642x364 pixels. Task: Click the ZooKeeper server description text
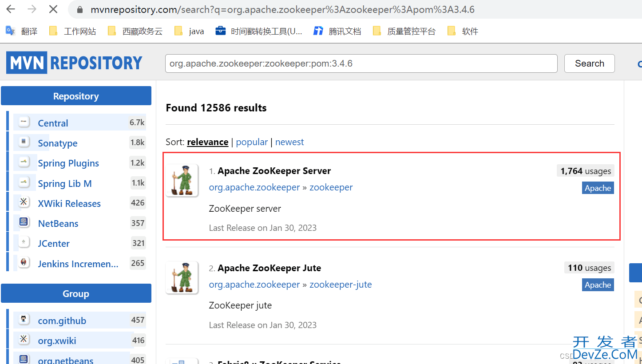pos(245,209)
